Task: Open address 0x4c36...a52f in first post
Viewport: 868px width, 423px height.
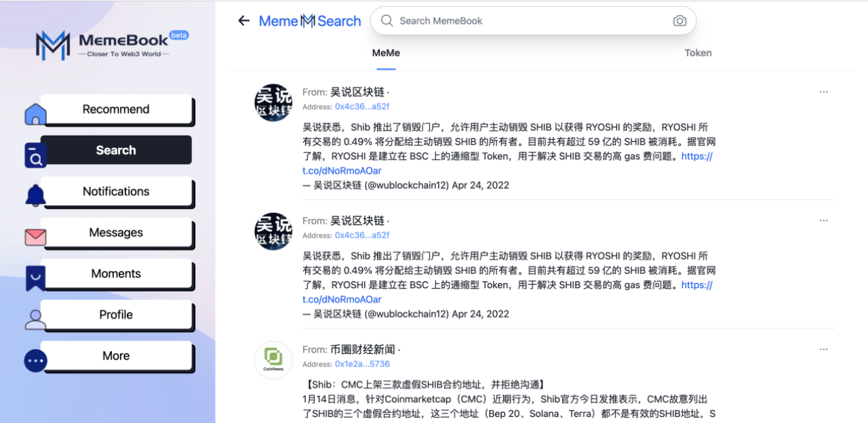Action: 362,106
